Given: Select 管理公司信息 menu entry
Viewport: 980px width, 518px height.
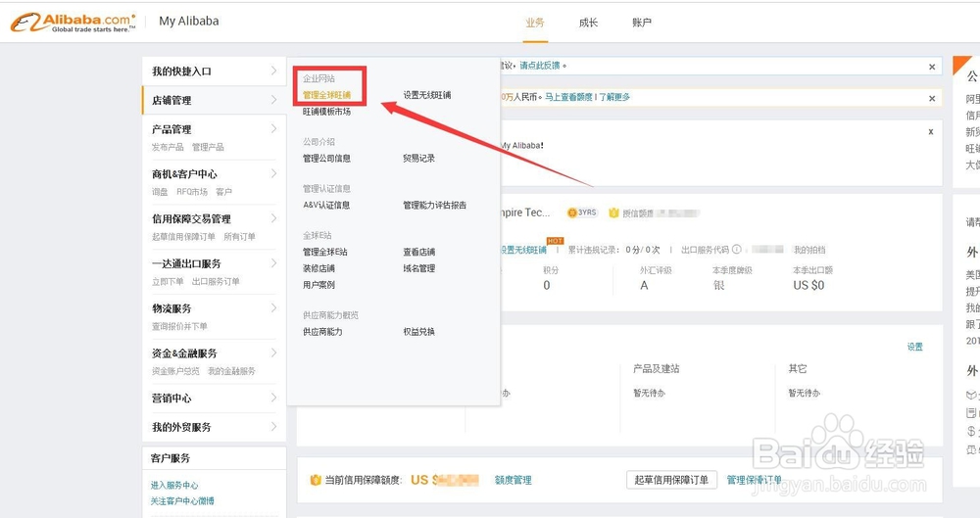Looking at the screenshot, I should (327, 158).
